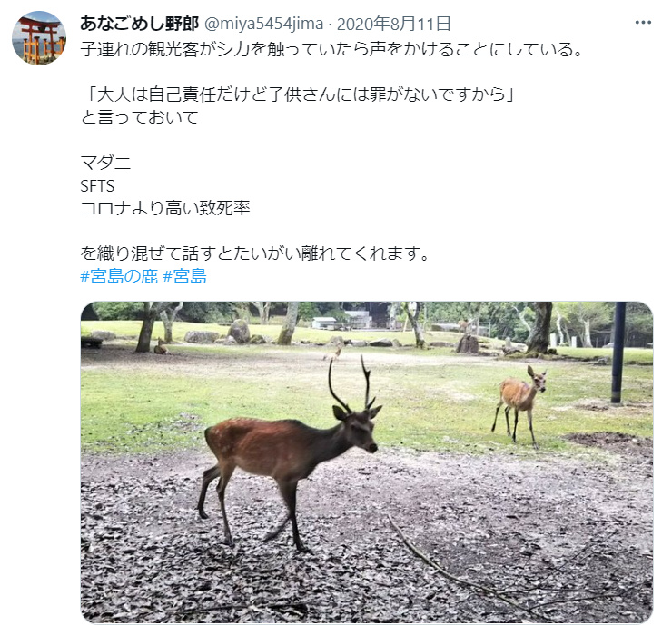This screenshot has height=636, width=672.
Task: Open the #宮島の鹿 hashtag
Action: point(119,276)
